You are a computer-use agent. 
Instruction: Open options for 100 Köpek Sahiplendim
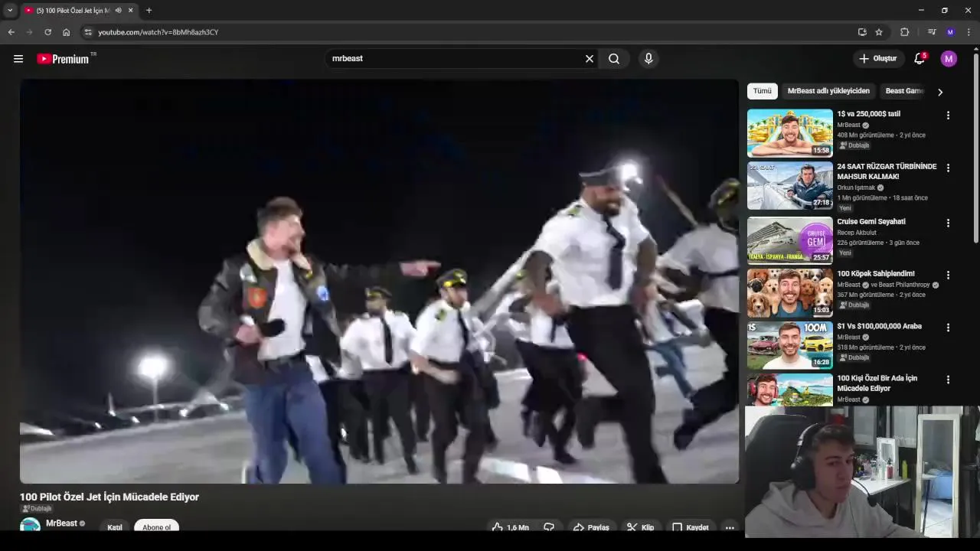(x=948, y=275)
